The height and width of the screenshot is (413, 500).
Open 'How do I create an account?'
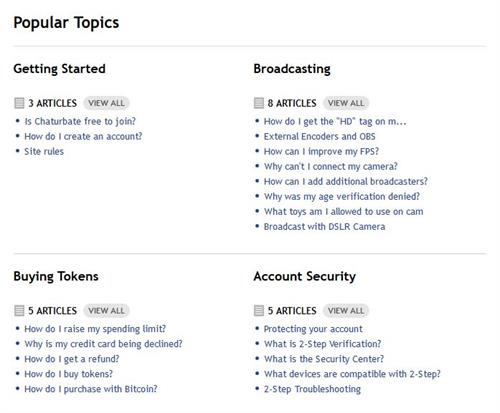83,136
